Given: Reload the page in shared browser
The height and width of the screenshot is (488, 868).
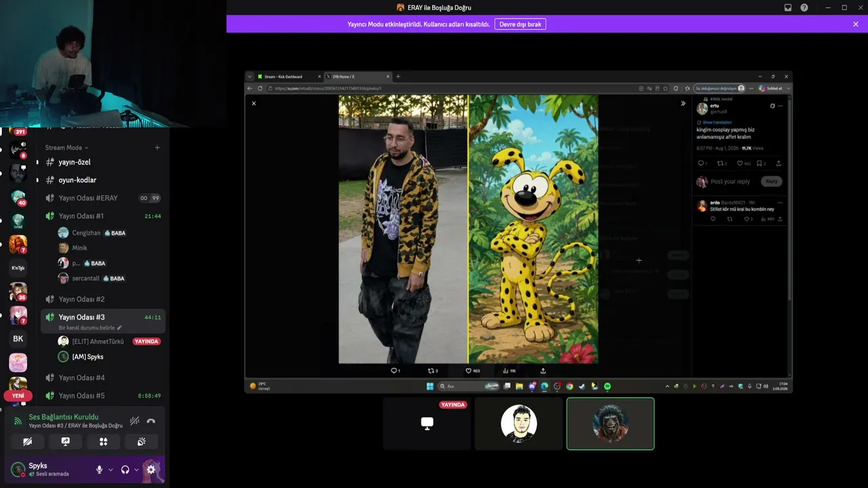Looking at the screenshot, I should 260,88.
